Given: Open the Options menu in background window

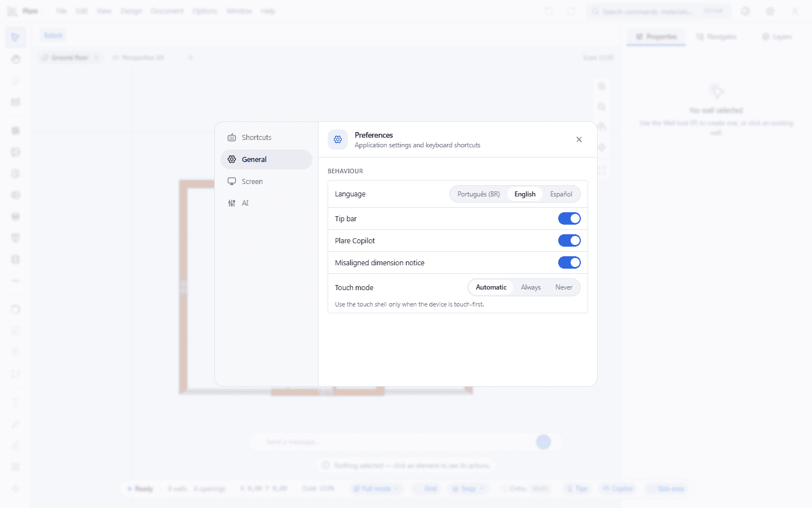Looking at the screenshot, I should click(205, 11).
